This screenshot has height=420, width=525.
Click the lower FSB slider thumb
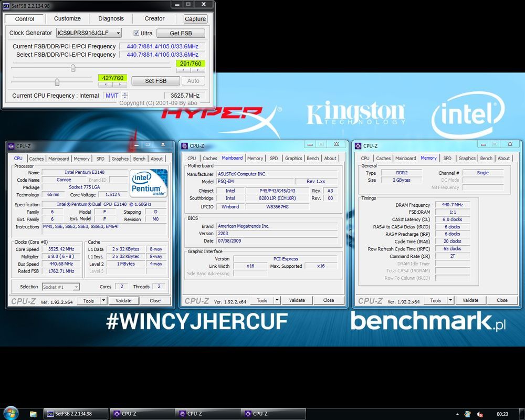(x=57, y=82)
